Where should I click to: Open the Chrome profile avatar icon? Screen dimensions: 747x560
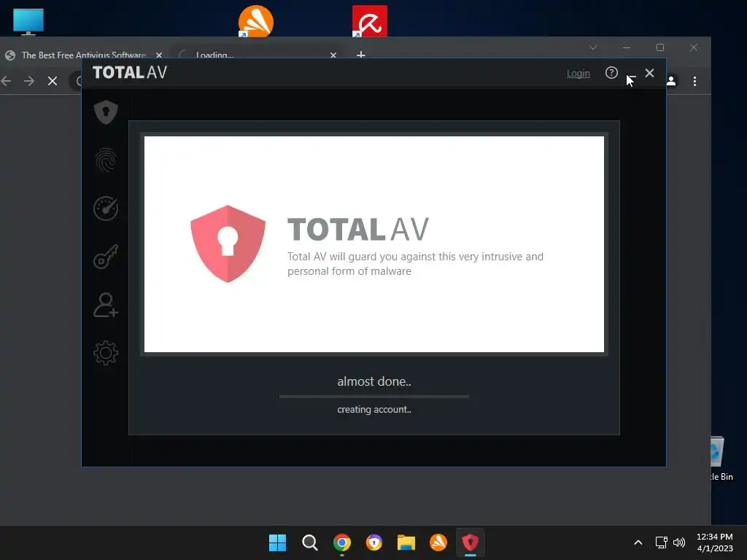pyautogui.click(x=671, y=81)
